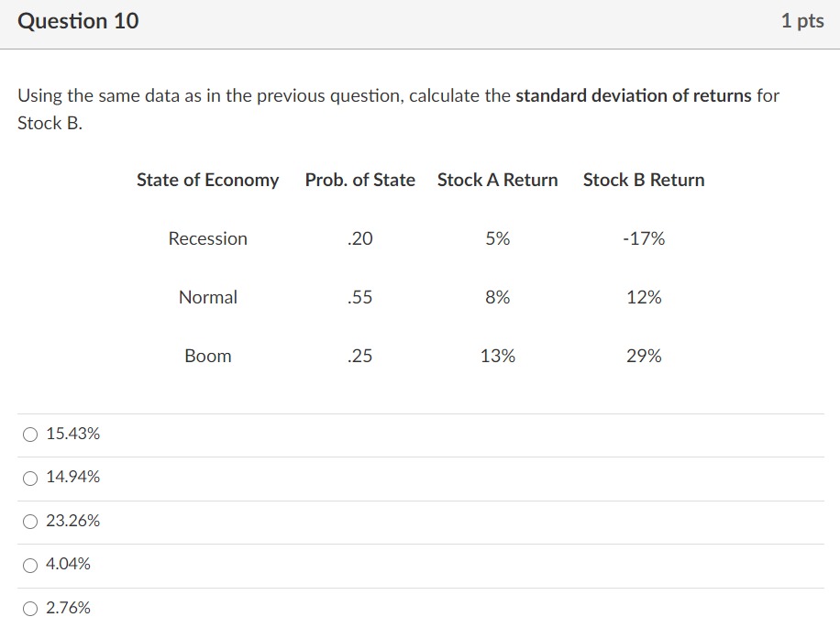Select the 14.94% answer option

click(30, 478)
